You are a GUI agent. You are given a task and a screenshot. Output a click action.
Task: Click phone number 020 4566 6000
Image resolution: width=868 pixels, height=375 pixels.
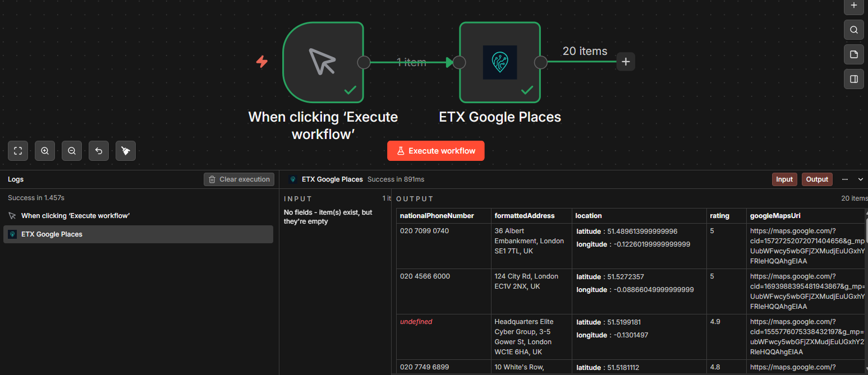[x=425, y=276]
